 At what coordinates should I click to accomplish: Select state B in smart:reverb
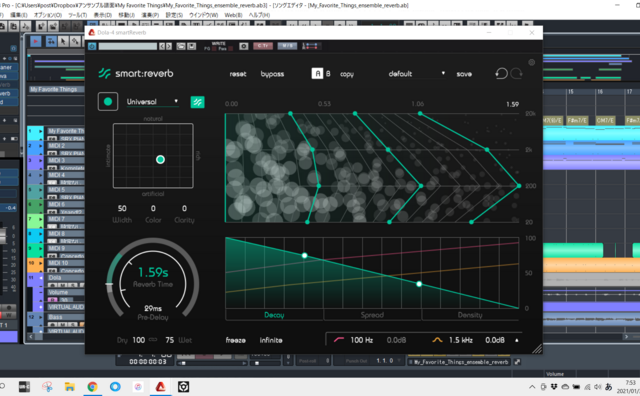[328, 73]
